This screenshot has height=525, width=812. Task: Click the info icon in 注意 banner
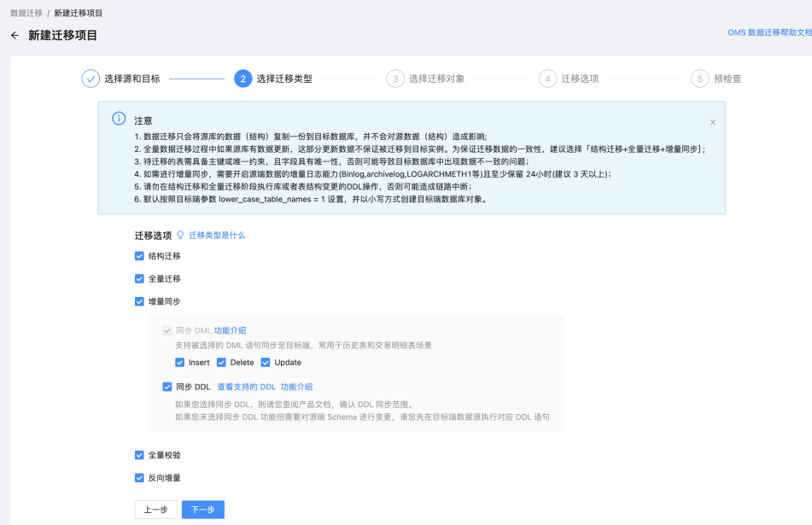(x=119, y=119)
